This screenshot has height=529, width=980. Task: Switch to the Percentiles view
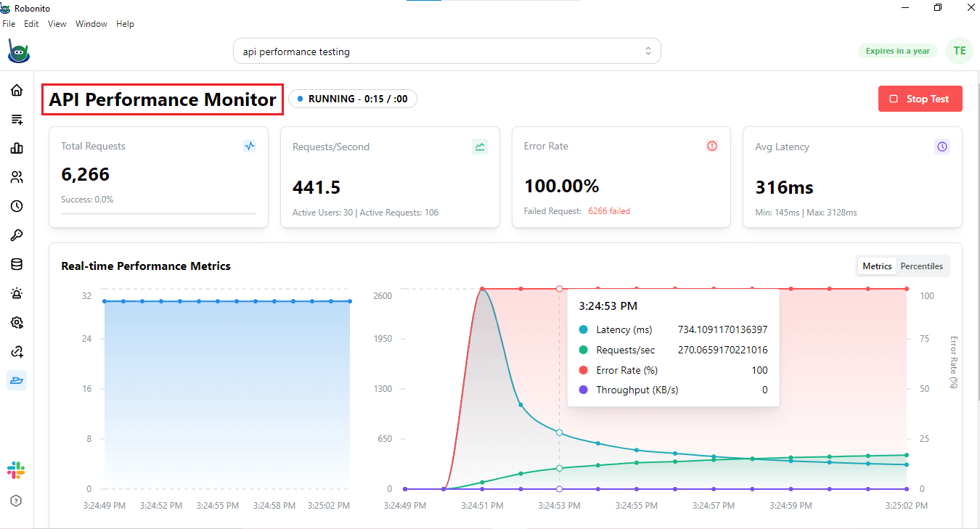pos(922,266)
